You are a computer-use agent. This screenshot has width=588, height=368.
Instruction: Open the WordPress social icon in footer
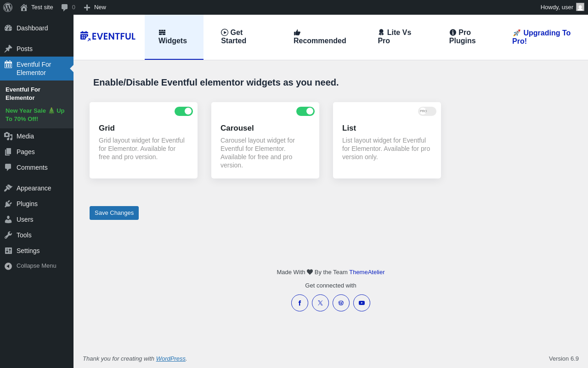341,303
